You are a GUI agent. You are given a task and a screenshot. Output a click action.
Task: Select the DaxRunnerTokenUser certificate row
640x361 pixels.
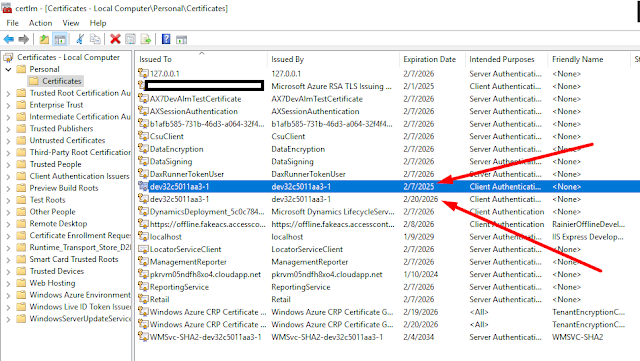coord(389,174)
